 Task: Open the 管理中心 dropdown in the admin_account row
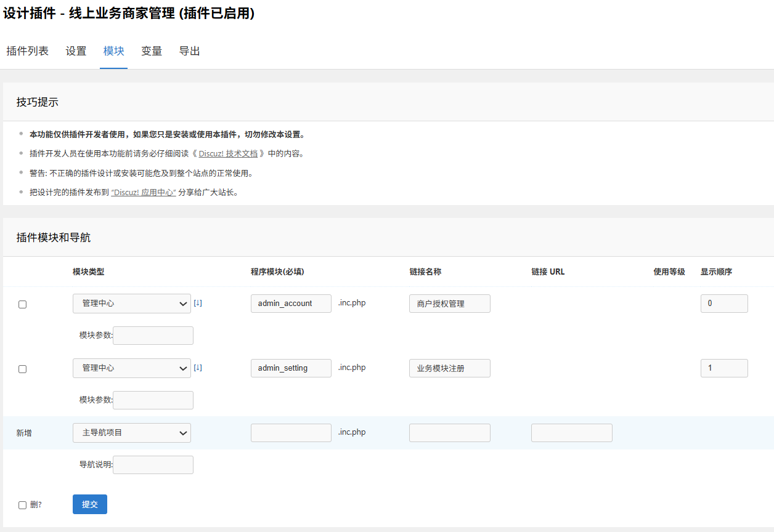click(x=131, y=304)
